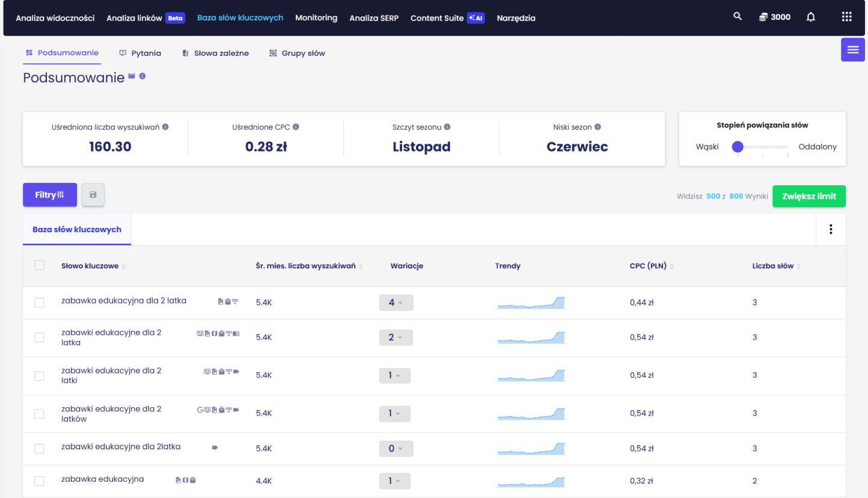Click the 806 results count
This screenshot has width=868, height=498.
click(x=736, y=196)
